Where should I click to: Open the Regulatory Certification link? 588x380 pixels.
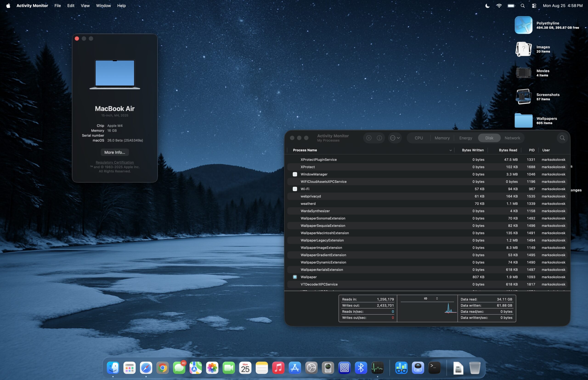pos(115,162)
